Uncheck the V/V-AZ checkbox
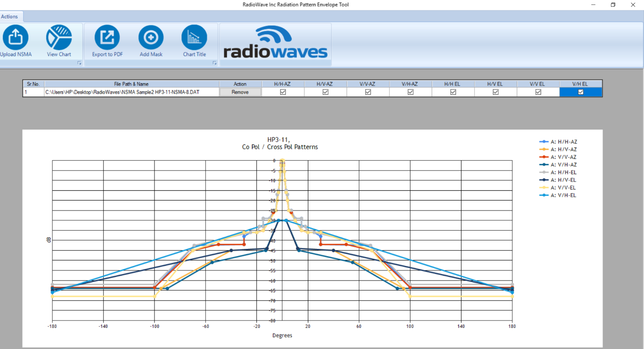Image resolution: width=644 pixels, height=349 pixels. 368,92
